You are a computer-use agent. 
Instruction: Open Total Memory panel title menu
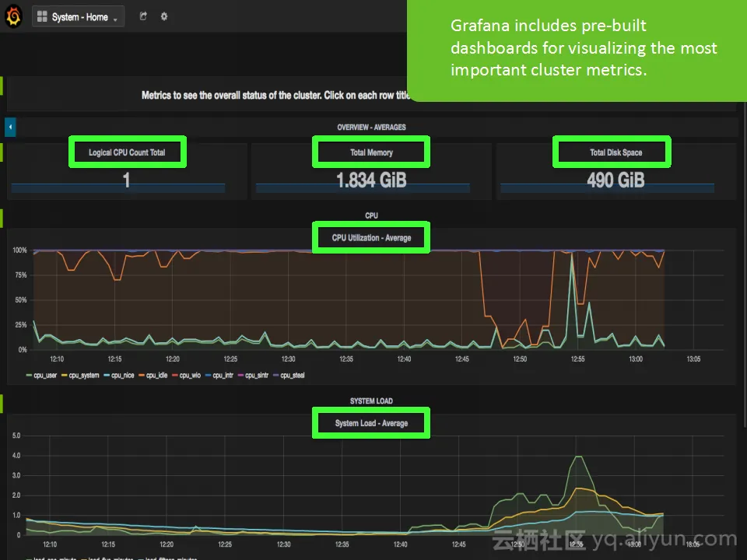coord(372,152)
